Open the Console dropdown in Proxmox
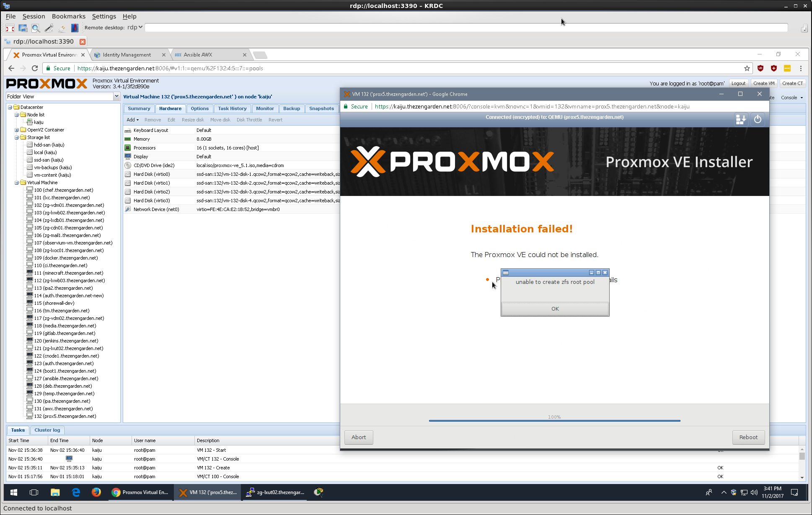 pos(791,98)
